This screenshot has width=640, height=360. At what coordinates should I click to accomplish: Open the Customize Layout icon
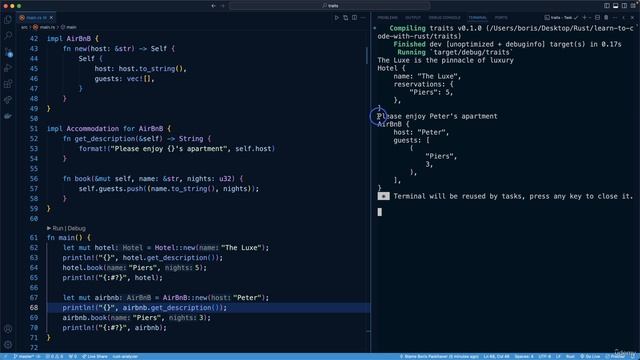click(x=633, y=6)
